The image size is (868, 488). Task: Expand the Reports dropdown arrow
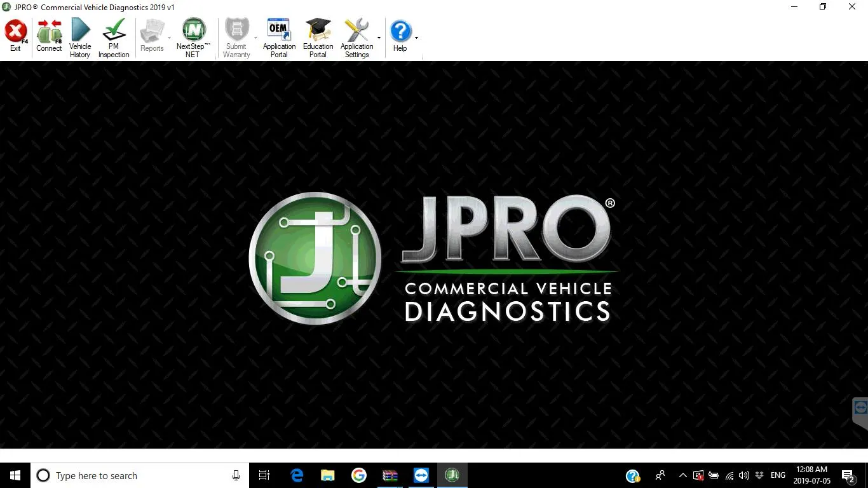point(169,38)
